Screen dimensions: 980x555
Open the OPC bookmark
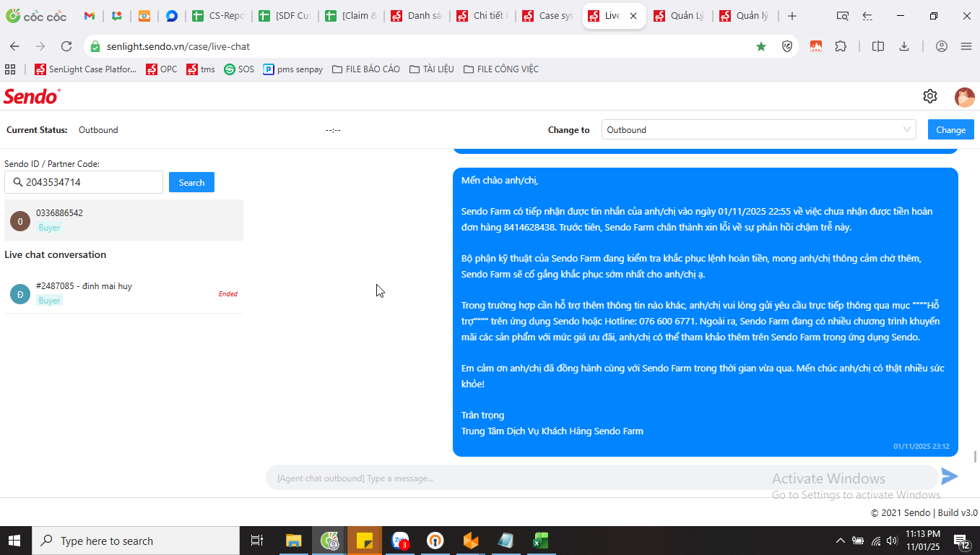[x=161, y=69]
